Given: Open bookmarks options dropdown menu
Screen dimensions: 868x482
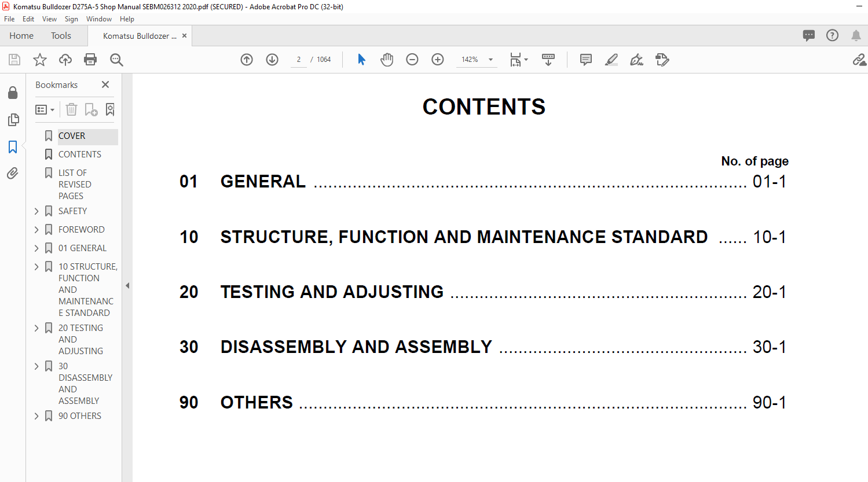Looking at the screenshot, I should (45, 109).
